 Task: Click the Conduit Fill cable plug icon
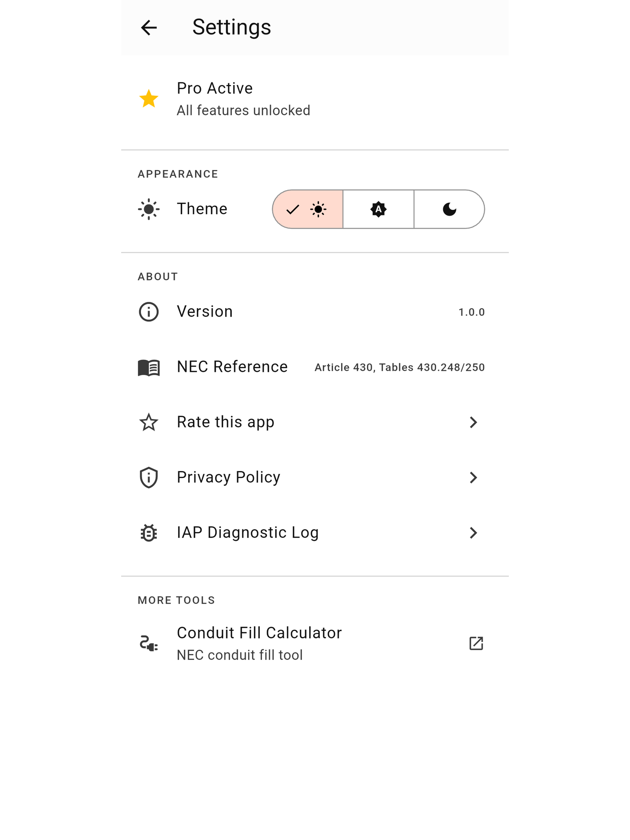tap(148, 643)
